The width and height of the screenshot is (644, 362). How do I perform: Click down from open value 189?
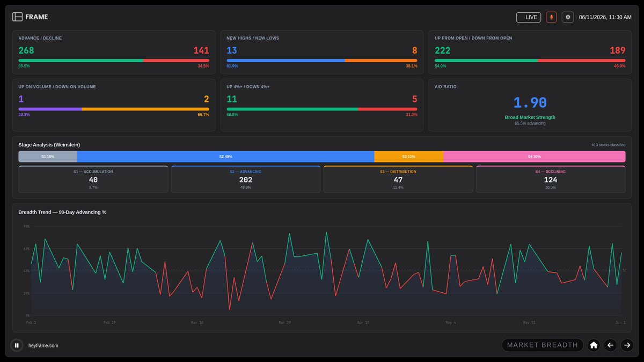[x=618, y=50]
